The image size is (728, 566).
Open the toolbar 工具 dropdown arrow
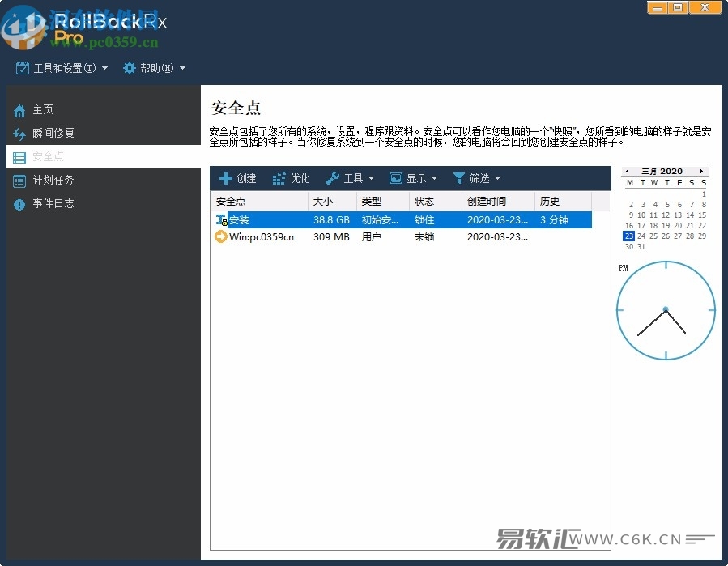371,178
